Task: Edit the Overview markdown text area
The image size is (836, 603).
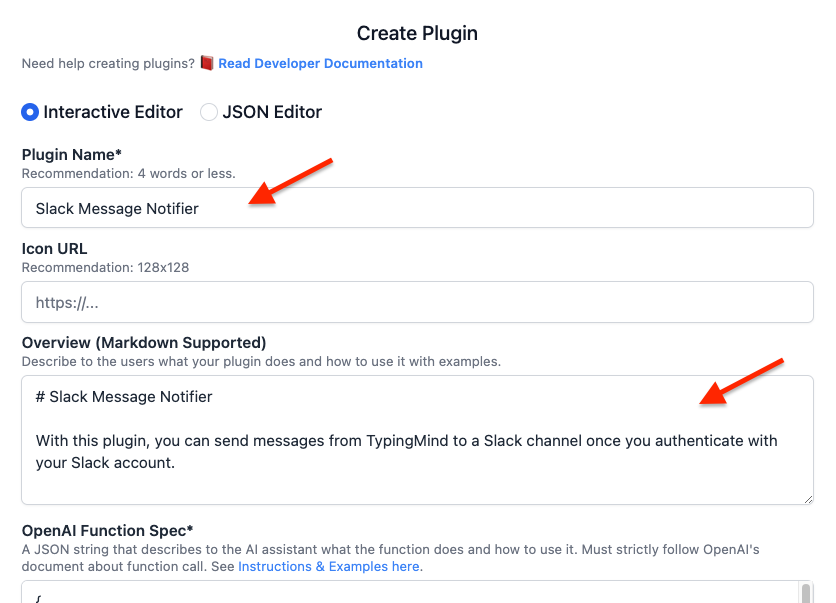Action: pyautogui.click(x=417, y=440)
